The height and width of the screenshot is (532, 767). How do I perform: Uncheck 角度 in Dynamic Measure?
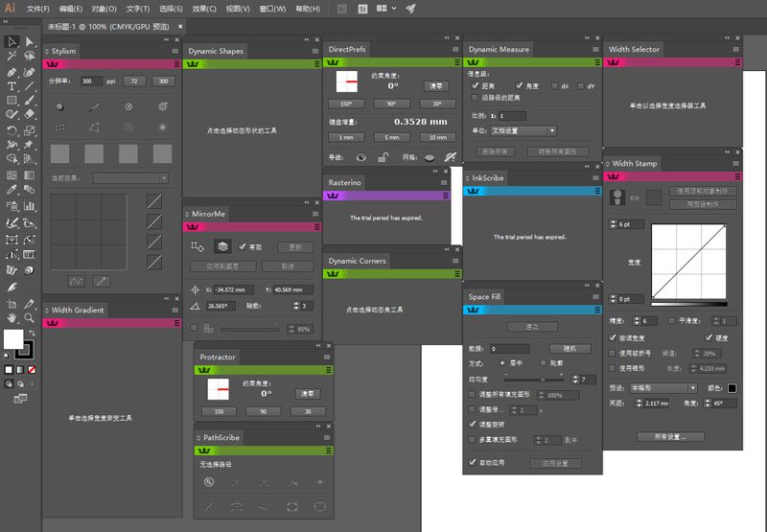pyautogui.click(x=520, y=85)
